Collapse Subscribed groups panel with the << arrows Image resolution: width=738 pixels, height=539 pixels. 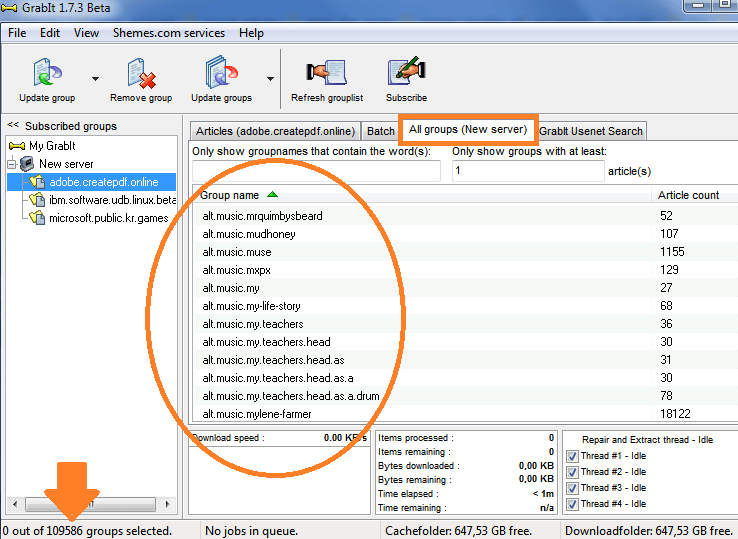coord(13,125)
